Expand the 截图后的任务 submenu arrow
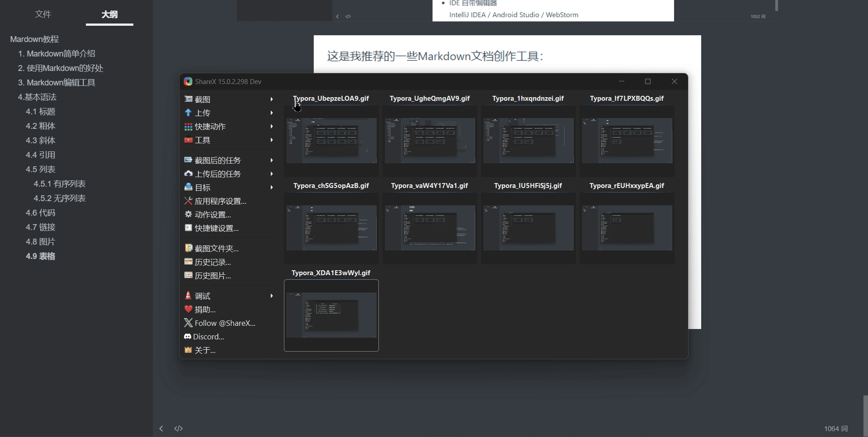868x437 pixels. click(x=272, y=160)
